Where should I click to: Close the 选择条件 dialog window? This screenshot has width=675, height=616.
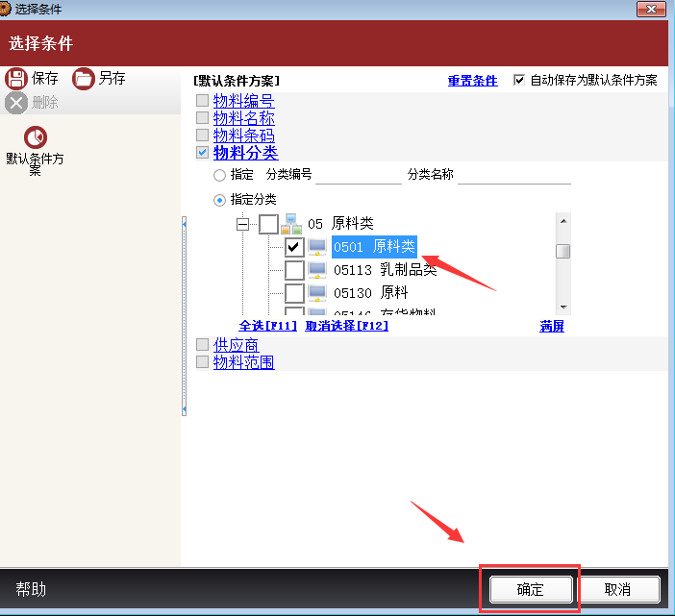point(651,9)
